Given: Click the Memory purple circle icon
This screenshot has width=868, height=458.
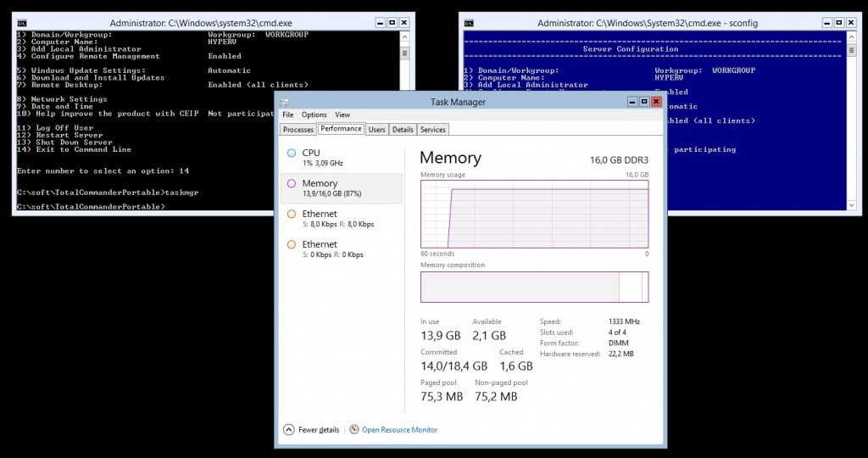Looking at the screenshot, I should (292, 184).
